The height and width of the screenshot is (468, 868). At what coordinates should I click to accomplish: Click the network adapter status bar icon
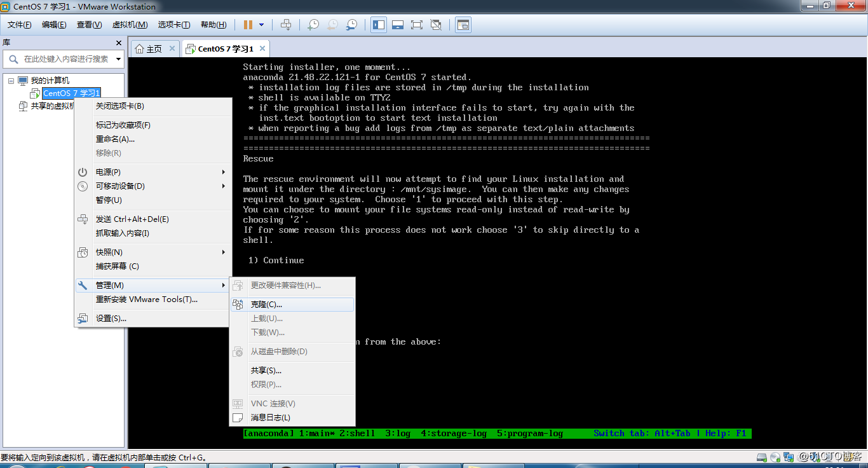[x=789, y=457]
